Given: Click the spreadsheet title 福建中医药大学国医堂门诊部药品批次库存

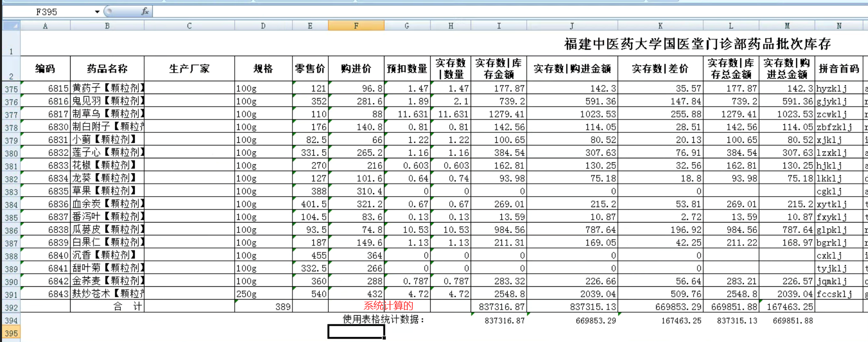Looking at the screenshot, I should coord(697,44).
